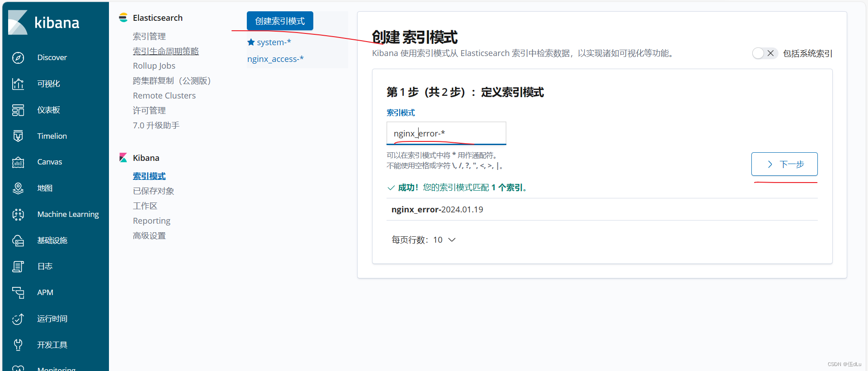Open Rollup Jobs link

tap(154, 66)
